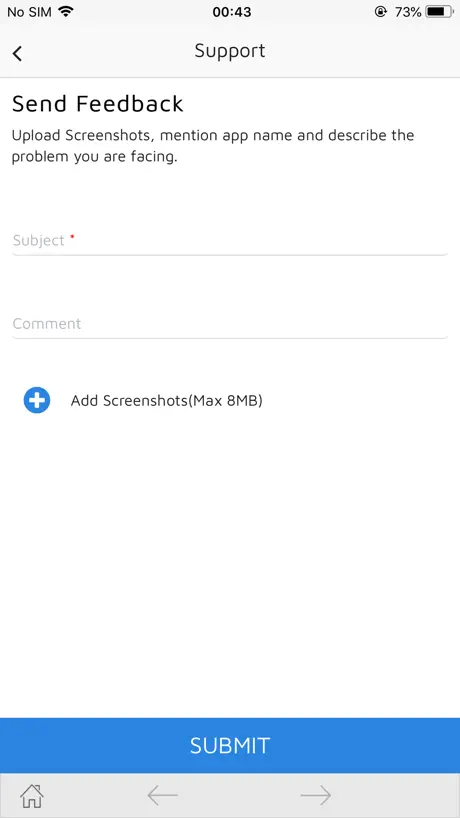
Task: Submit the feedback with the SUBMIT button
Action: click(x=230, y=745)
